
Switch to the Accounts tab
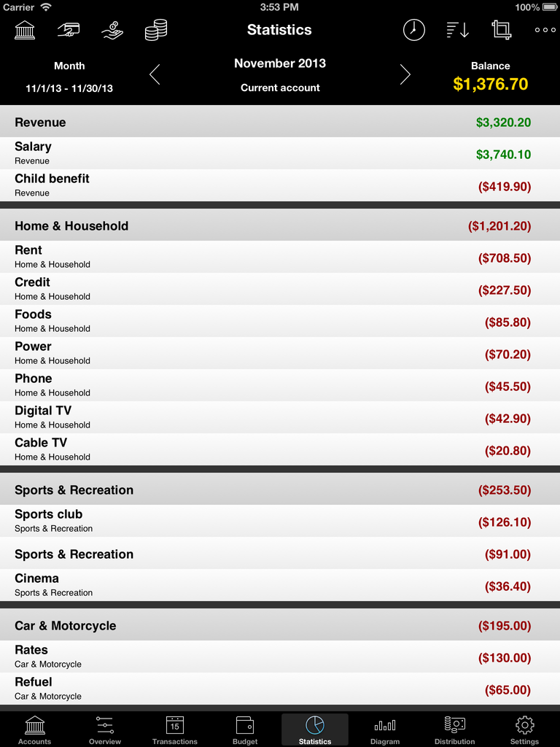pos(35,729)
